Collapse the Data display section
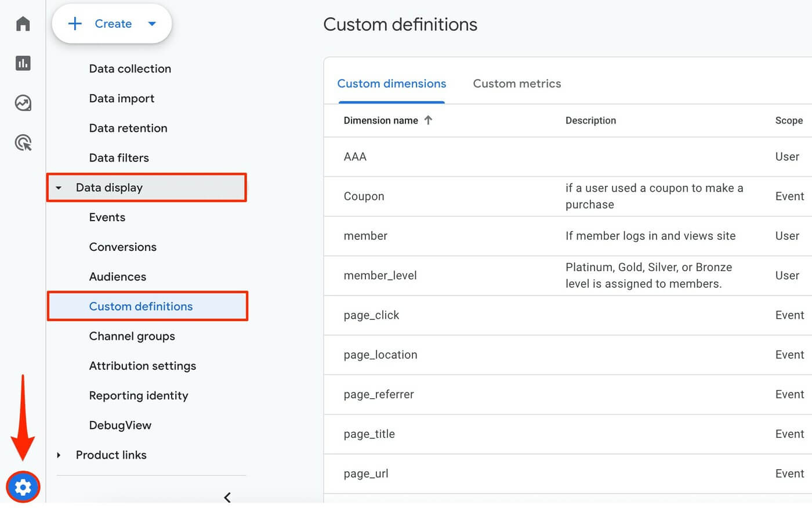 click(x=58, y=188)
